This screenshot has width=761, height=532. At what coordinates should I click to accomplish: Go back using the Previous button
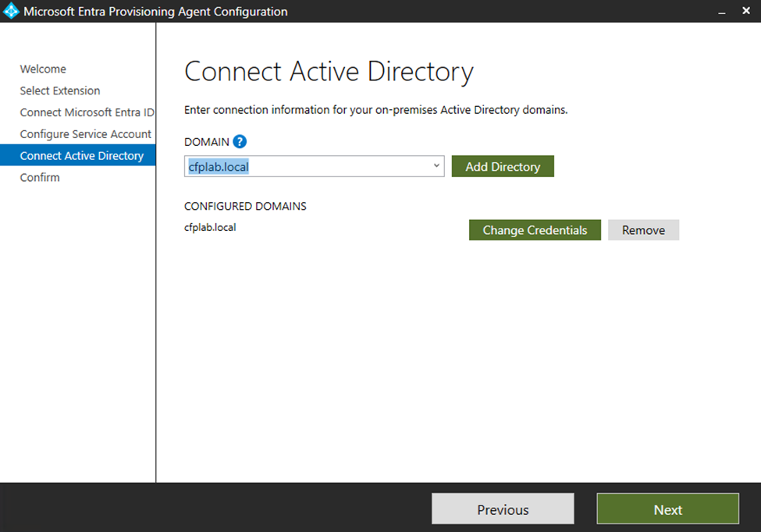pos(502,509)
